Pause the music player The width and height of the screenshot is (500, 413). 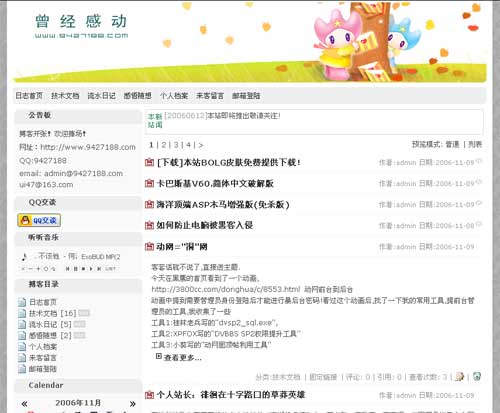click(x=76, y=269)
